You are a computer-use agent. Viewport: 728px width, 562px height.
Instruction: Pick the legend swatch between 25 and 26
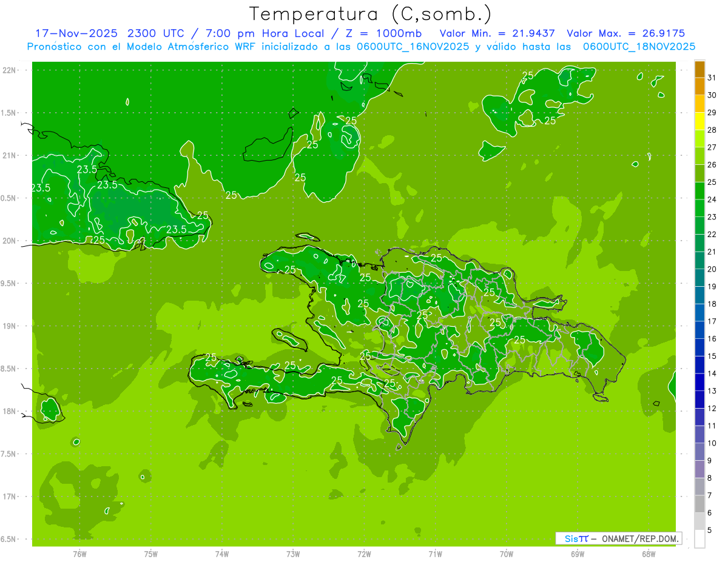tap(699, 173)
